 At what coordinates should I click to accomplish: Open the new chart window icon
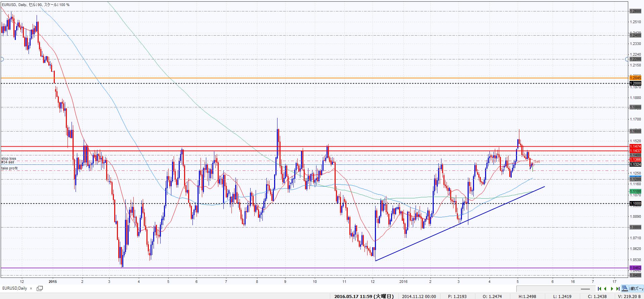40,288
